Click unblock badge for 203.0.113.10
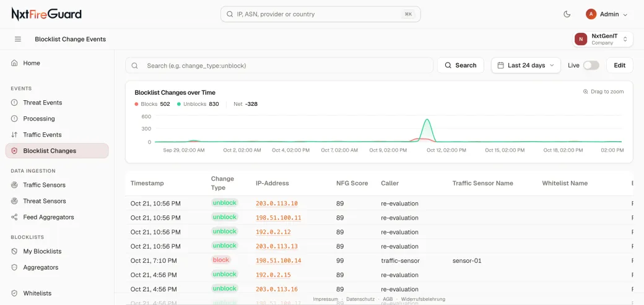This screenshot has height=305, width=644. coord(225,203)
